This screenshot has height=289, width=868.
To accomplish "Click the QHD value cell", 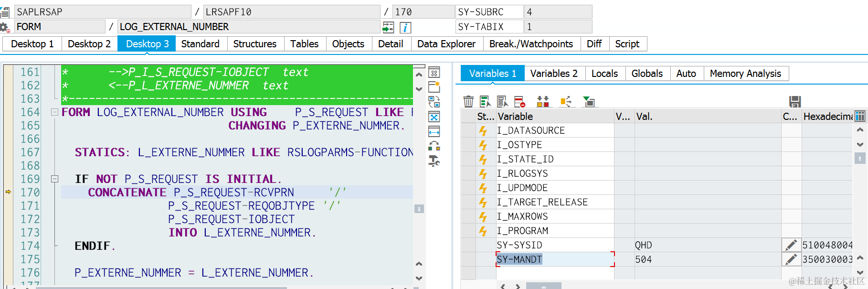I will point(707,245).
